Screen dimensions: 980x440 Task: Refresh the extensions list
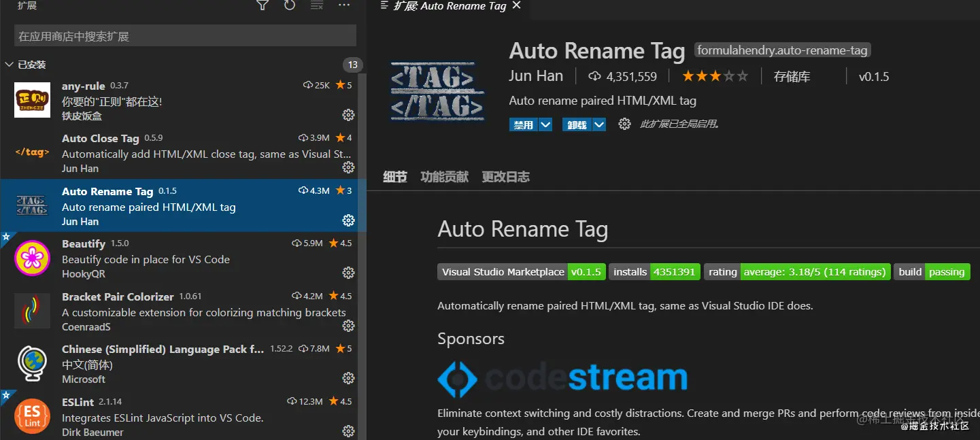coord(290,5)
